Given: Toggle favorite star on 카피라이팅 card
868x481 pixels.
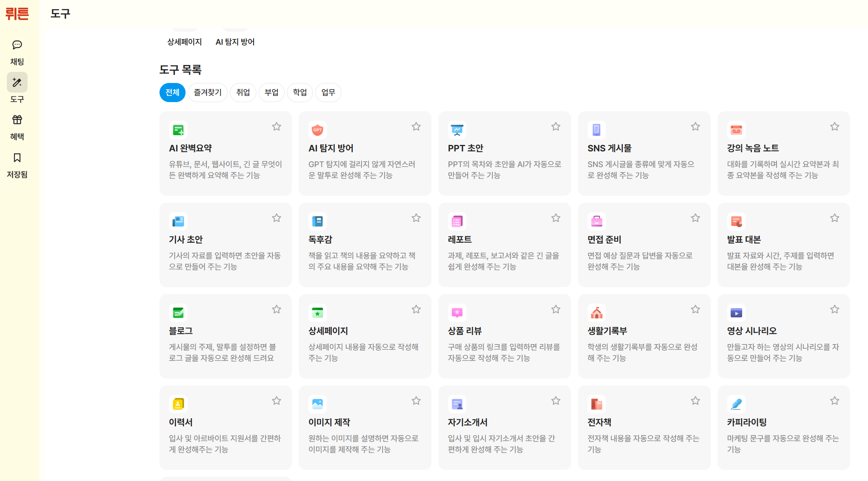Looking at the screenshot, I should tap(834, 401).
